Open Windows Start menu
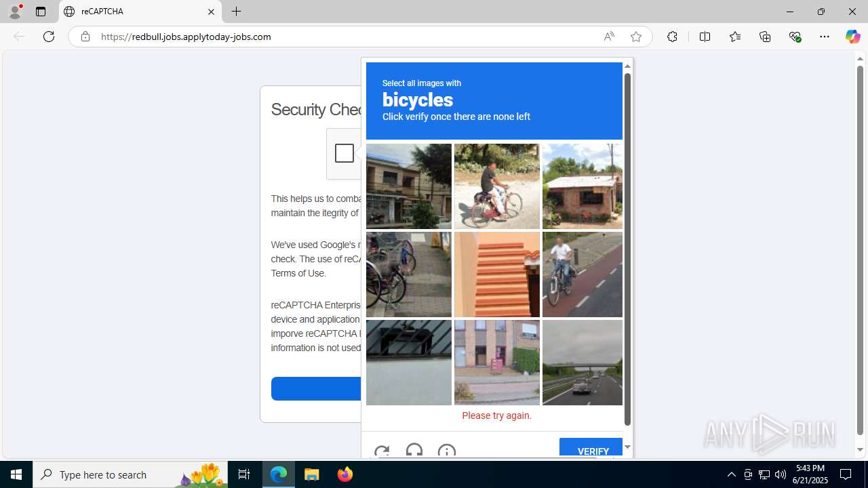868x488 pixels. [x=16, y=474]
